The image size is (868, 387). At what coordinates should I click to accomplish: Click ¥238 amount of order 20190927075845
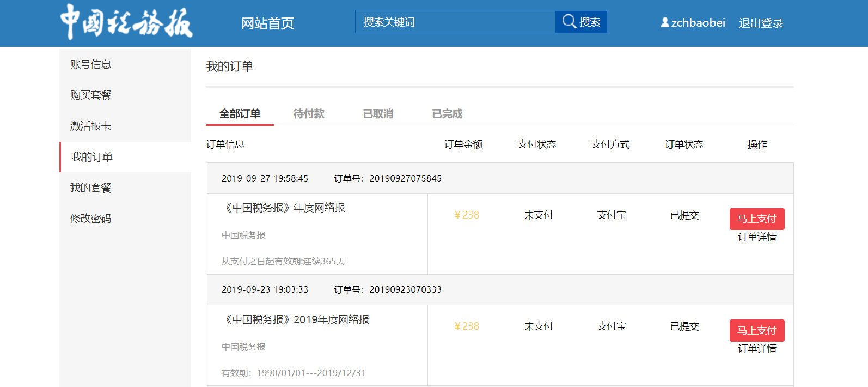pyautogui.click(x=467, y=215)
